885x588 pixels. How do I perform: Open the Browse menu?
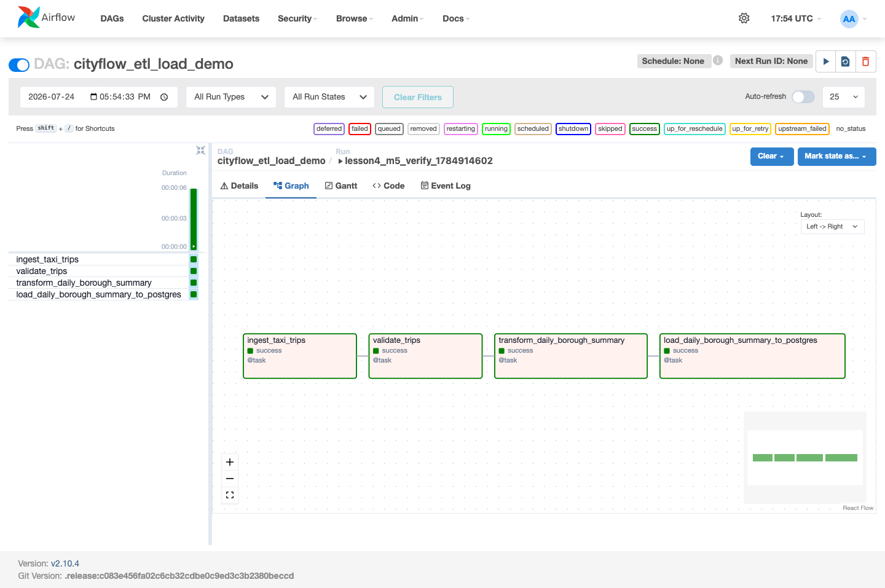[x=355, y=18]
